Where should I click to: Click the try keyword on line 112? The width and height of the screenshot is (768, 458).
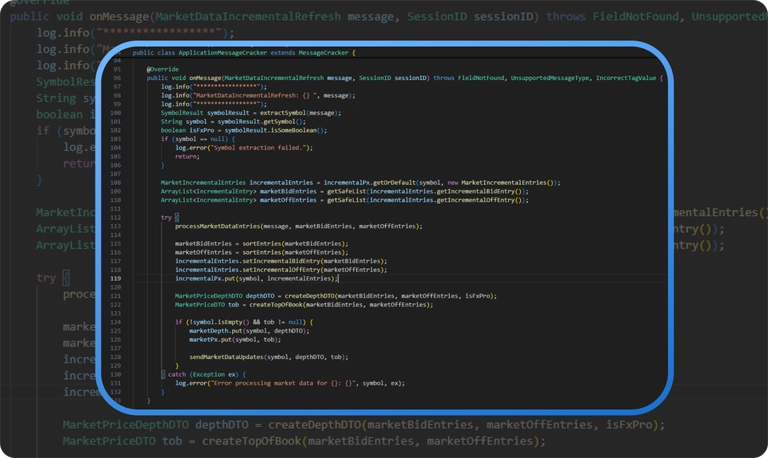(166, 217)
